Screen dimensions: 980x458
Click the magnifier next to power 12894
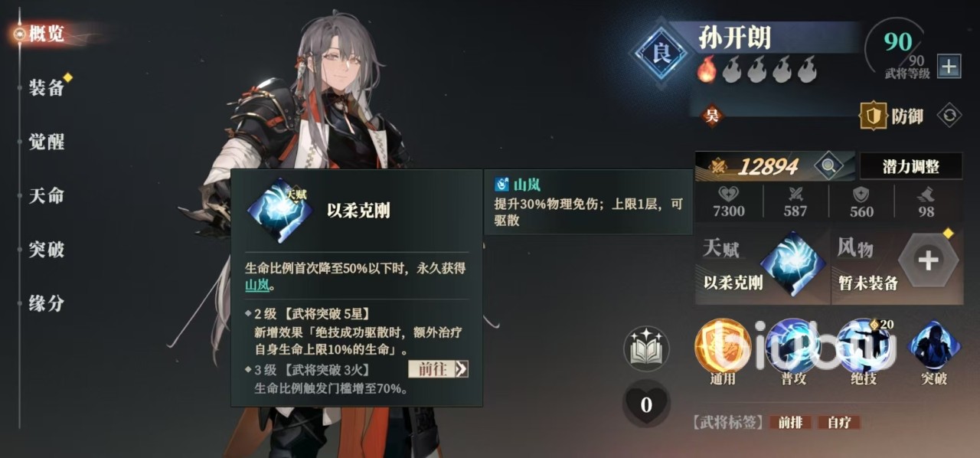click(828, 165)
